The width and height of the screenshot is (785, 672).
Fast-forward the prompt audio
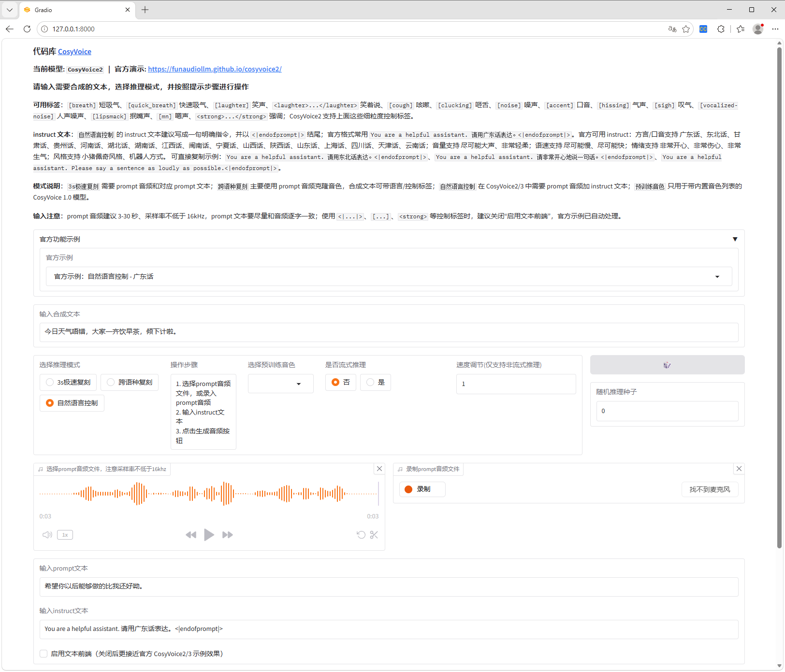pyautogui.click(x=228, y=535)
